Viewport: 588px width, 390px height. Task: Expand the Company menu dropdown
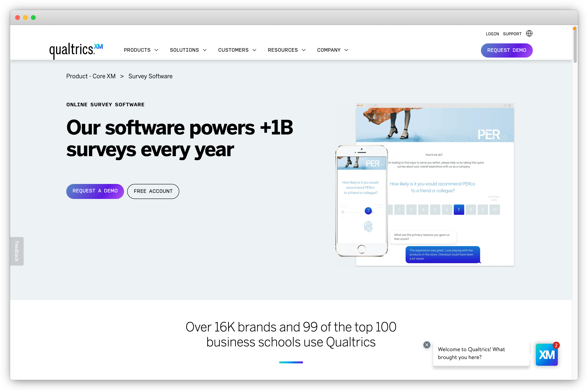coord(332,50)
